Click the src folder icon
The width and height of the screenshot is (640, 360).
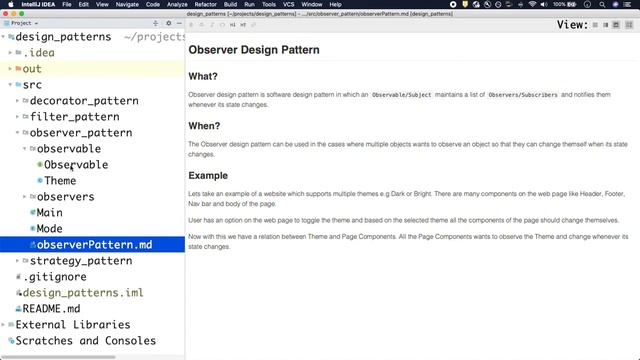[x=18, y=84]
